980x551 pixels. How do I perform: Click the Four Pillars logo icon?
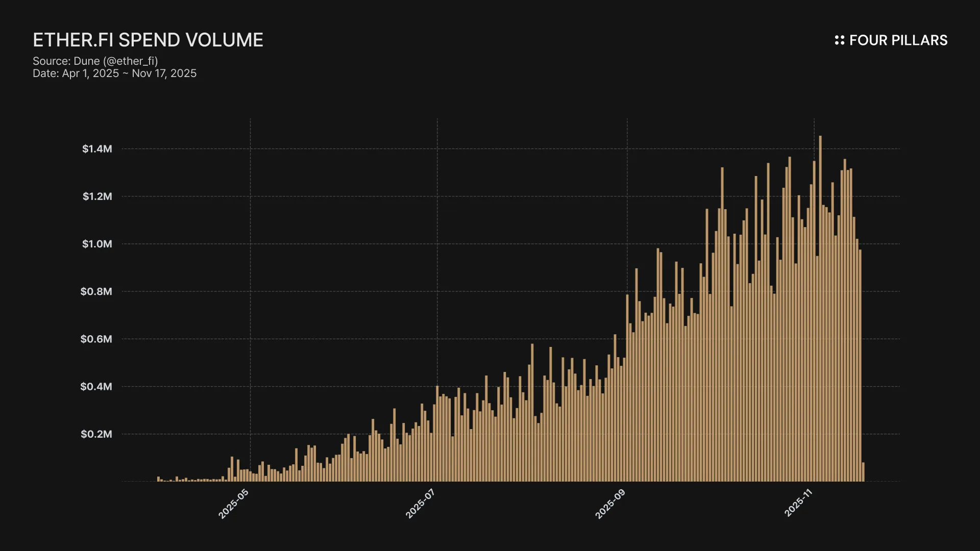pos(839,40)
